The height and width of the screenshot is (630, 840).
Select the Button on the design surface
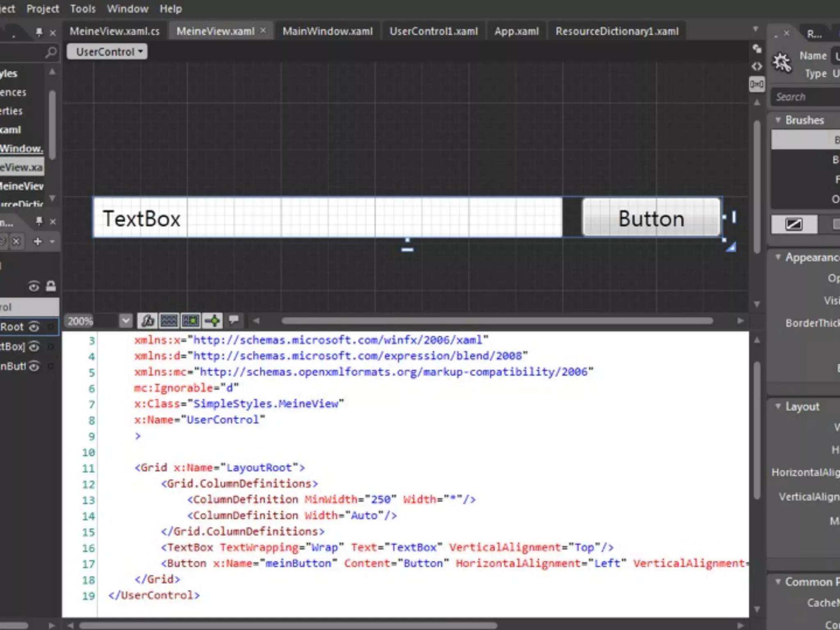[651, 218]
